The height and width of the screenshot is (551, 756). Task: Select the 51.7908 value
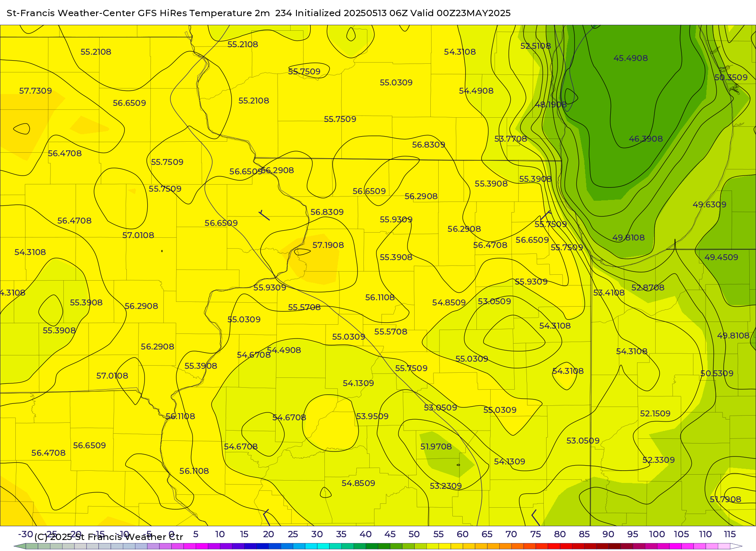pyautogui.click(x=725, y=499)
